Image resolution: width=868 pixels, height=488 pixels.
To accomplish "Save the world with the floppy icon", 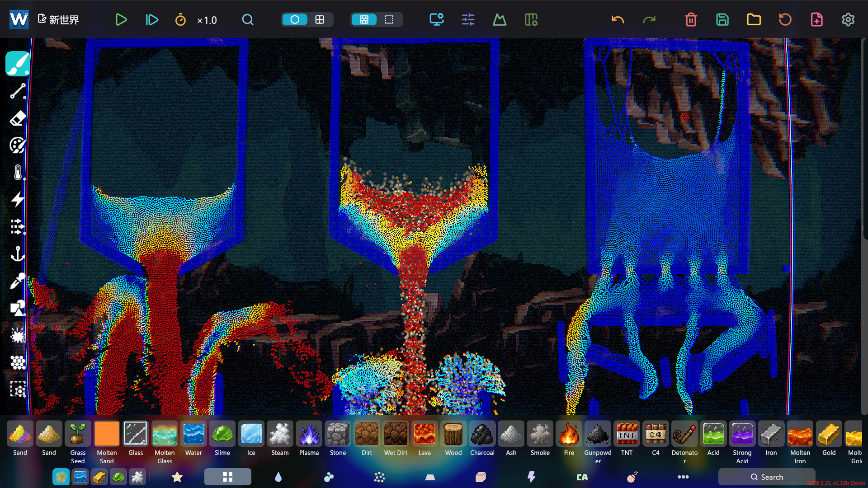I will pos(722,20).
